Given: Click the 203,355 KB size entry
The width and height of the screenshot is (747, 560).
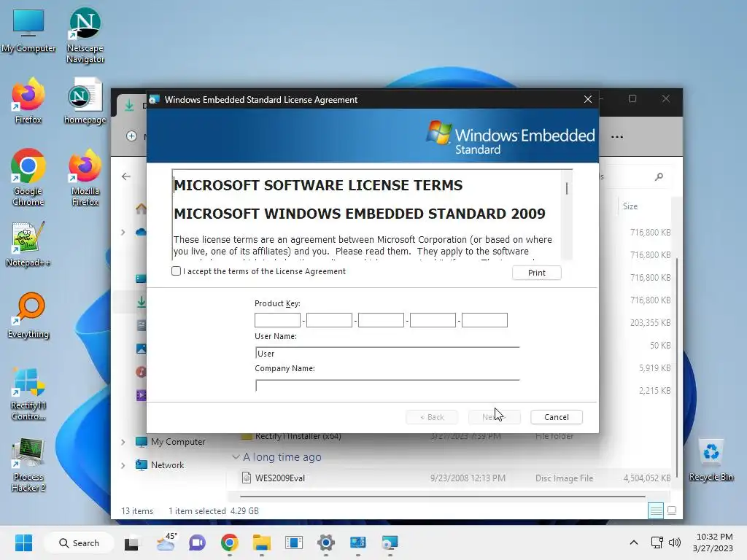Looking at the screenshot, I should pos(650,323).
